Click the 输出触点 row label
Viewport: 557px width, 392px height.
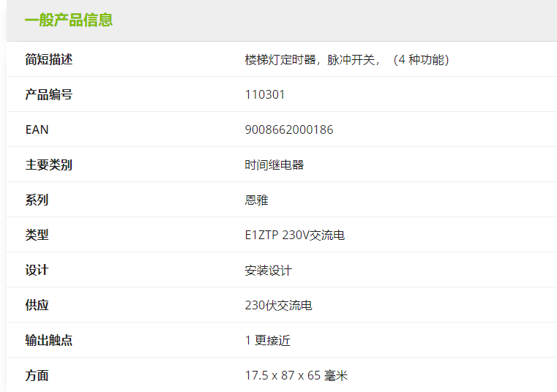pos(49,341)
